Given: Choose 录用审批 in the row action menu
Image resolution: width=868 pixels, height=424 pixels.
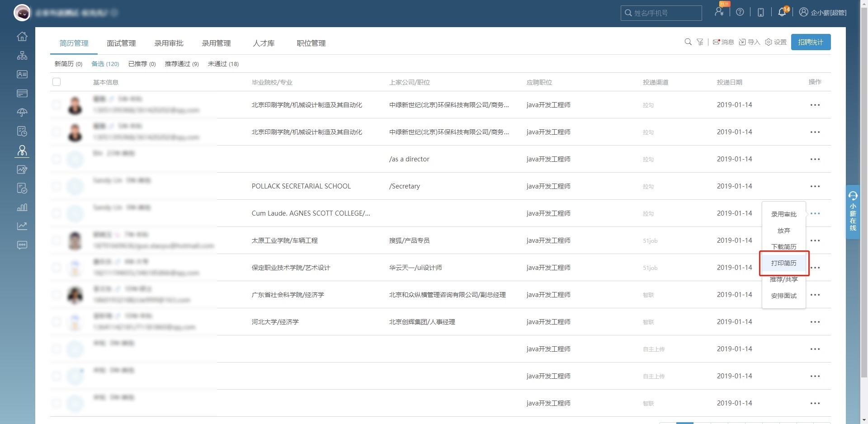Looking at the screenshot, I should coord(784,214).
